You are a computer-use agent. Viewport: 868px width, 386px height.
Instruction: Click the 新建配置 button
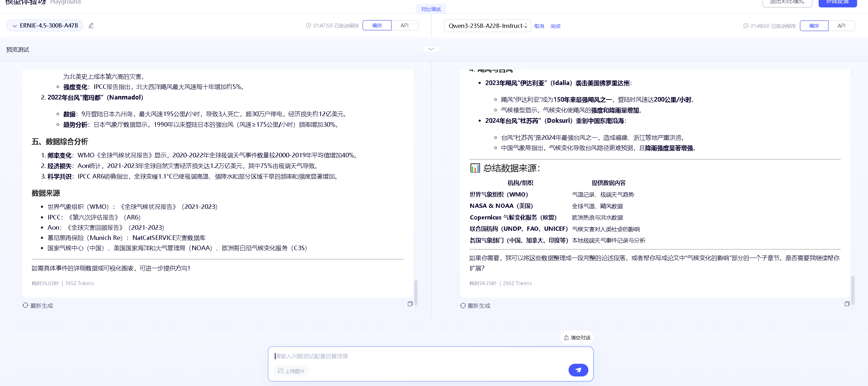[837, 2]
